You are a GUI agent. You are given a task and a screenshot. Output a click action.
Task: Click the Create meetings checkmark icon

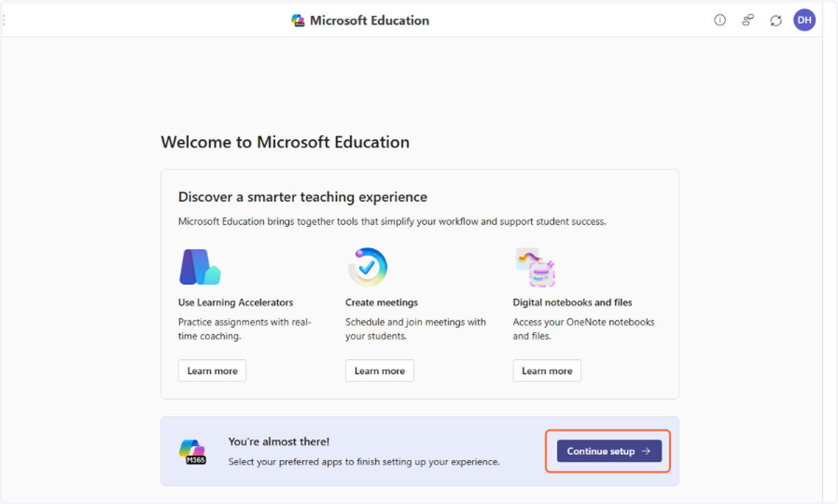click(x=367, y=267)
